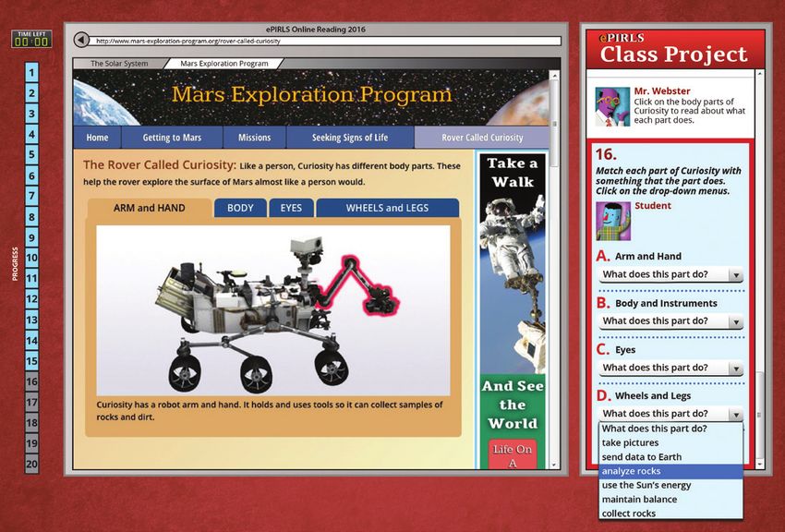Select progress box number 10
The image size is (785, 532).
click(31, 258)
